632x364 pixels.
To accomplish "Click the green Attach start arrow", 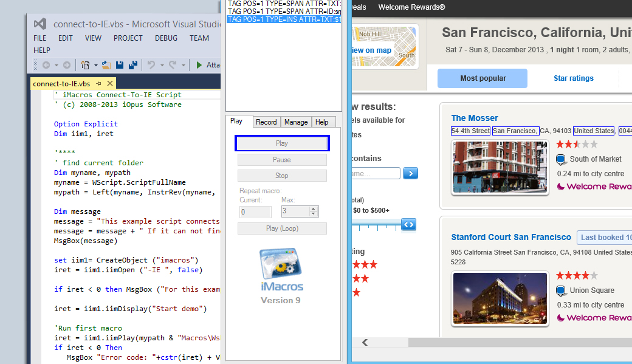I will pyautogui.click(x=199, y=65).
